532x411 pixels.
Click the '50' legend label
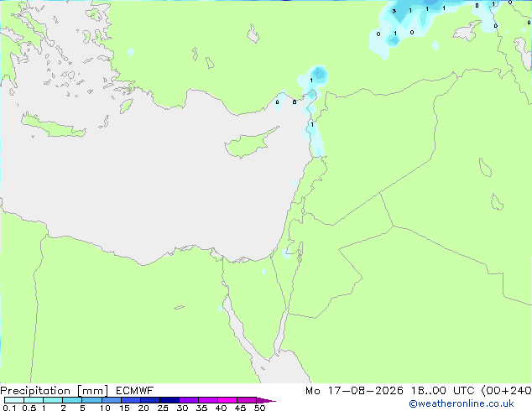(260, 408)
